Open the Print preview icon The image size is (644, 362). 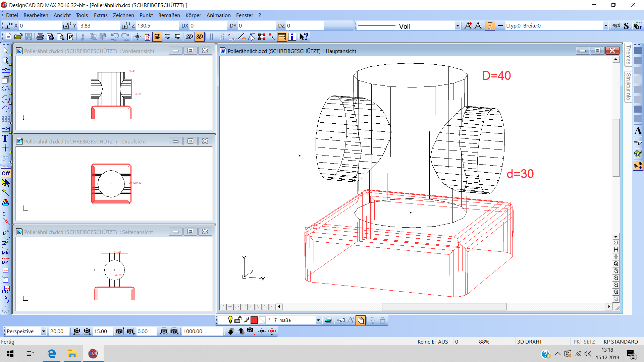[x=61, y=37]
